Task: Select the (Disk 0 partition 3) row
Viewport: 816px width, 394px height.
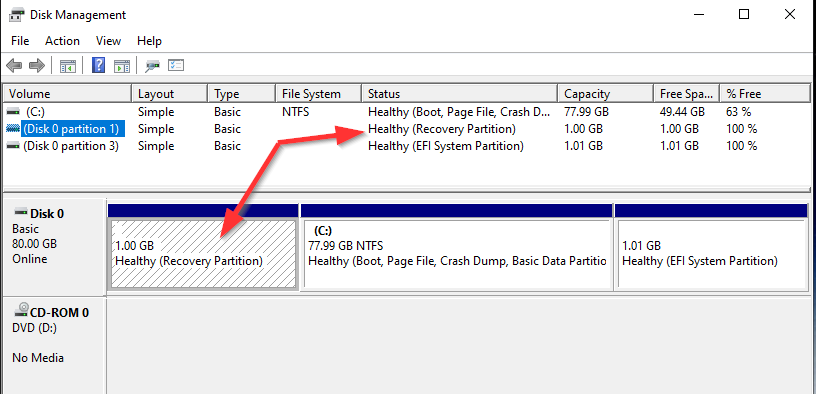Action: 407,146
